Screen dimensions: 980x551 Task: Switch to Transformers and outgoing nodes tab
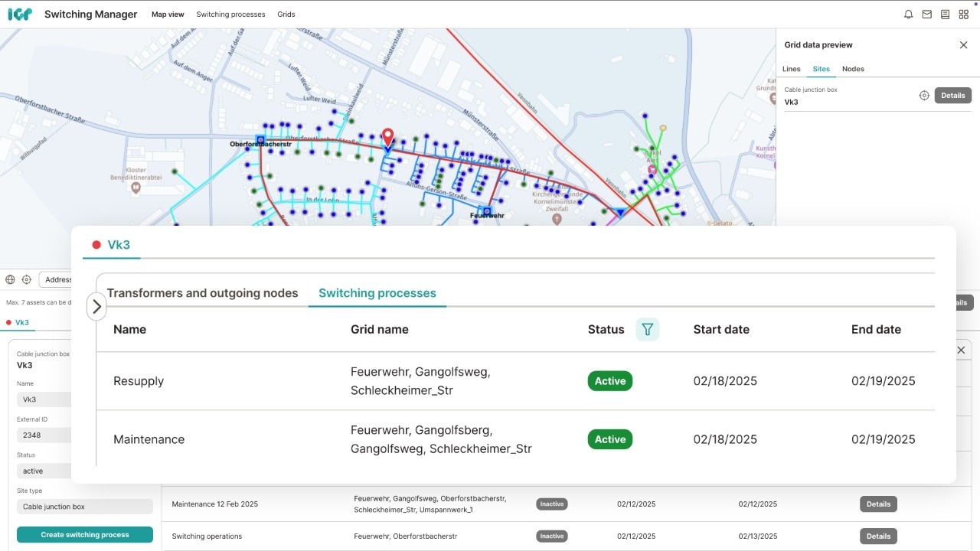[202, 293]
